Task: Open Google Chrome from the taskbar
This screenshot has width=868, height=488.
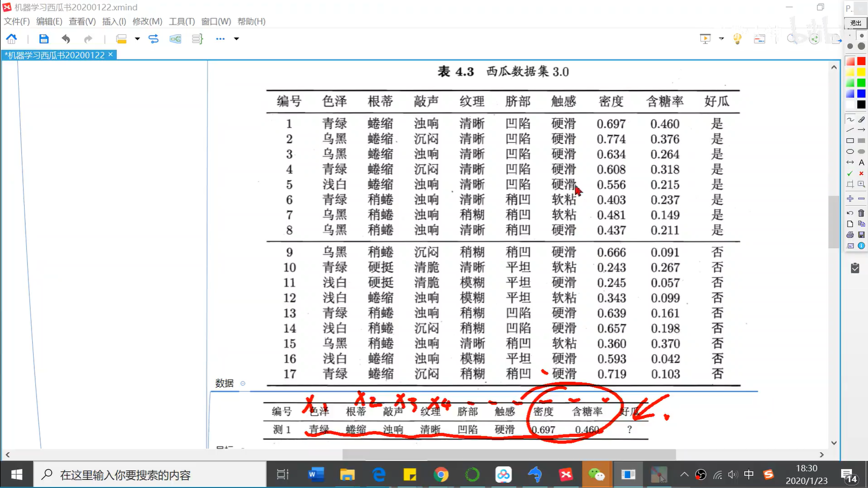Action: (441, 475)
